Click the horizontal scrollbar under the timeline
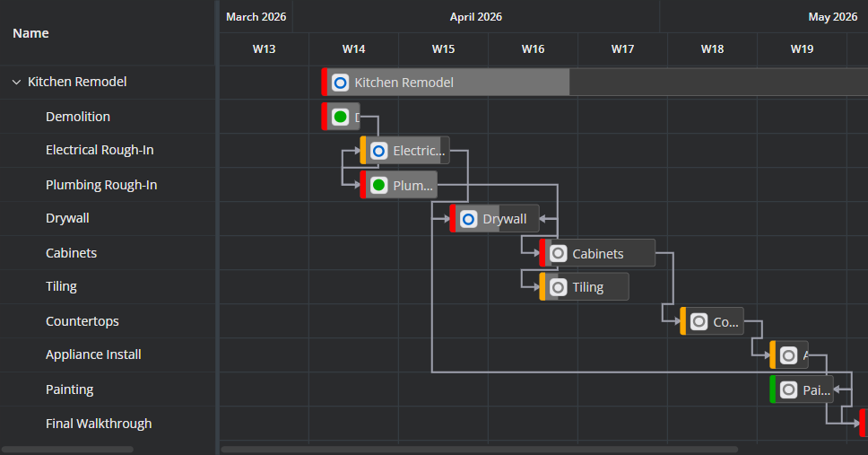Screen dimensions: 868x455 coord(480,450)
